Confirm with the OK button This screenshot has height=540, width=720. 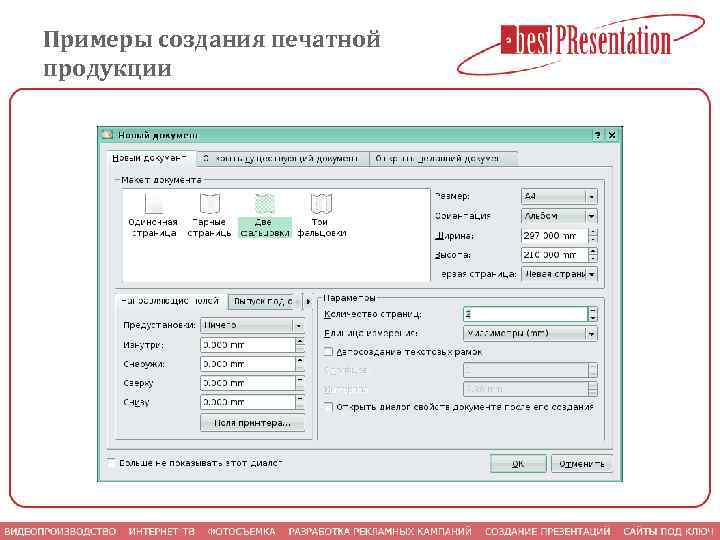518,464
